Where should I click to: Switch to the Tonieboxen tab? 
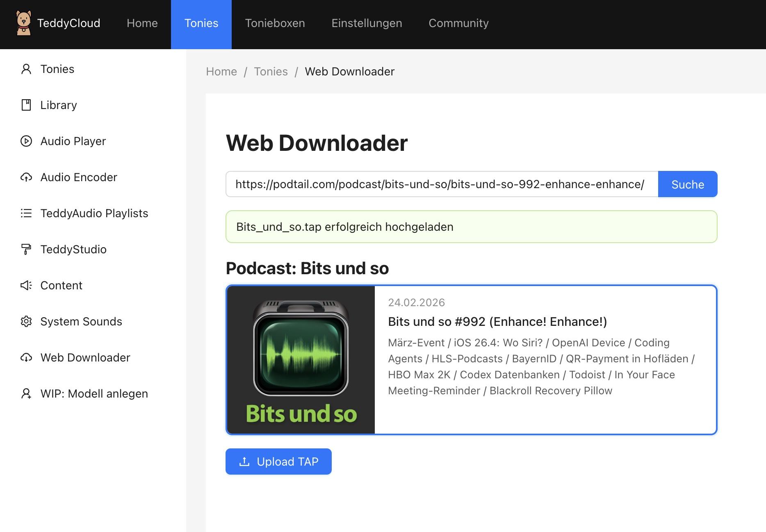click(275, 23)
